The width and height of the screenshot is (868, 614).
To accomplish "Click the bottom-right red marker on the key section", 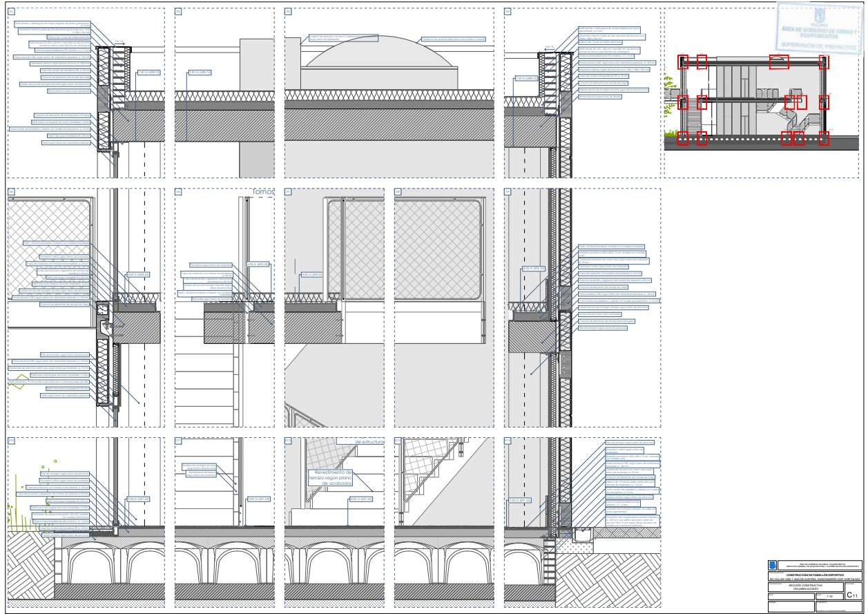I will coord(824,138).
